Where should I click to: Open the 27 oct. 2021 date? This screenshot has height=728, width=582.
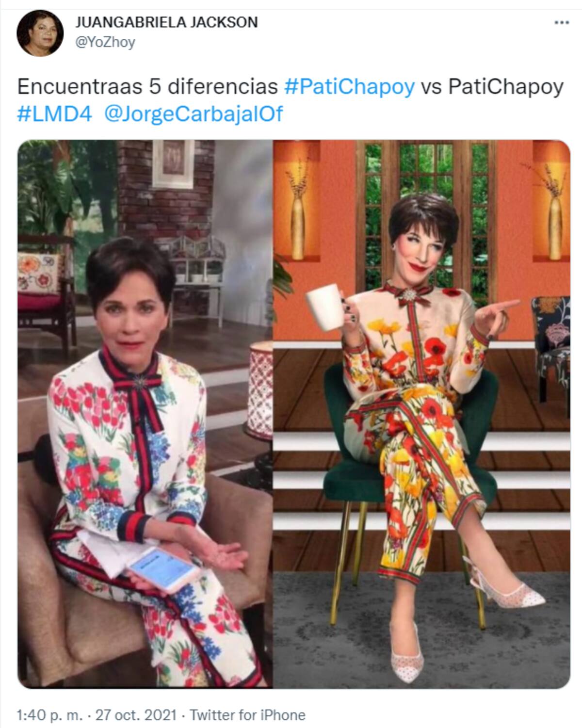pos(136,715)
